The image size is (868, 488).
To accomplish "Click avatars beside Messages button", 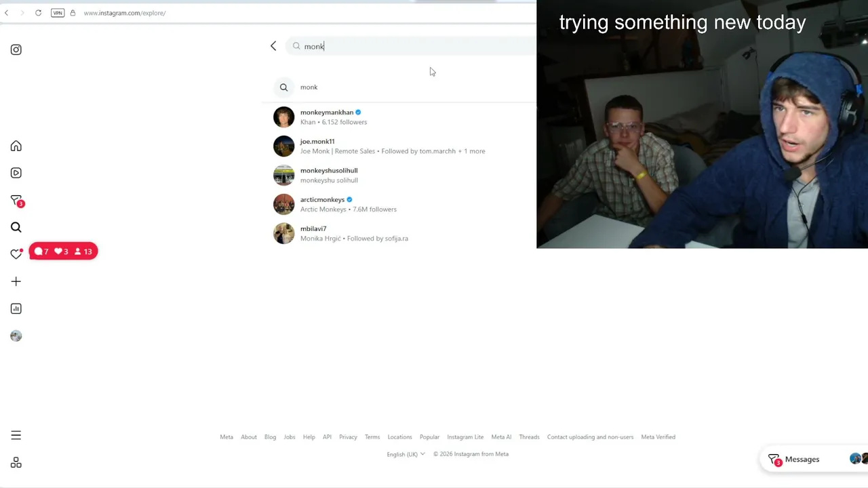I will point(859,460).
